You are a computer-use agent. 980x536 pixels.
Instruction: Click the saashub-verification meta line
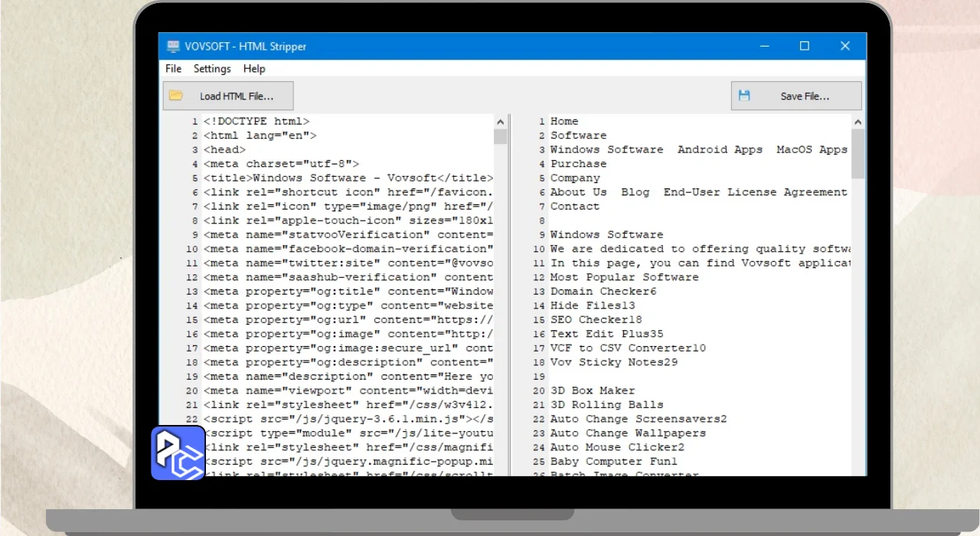pos(348,277)
